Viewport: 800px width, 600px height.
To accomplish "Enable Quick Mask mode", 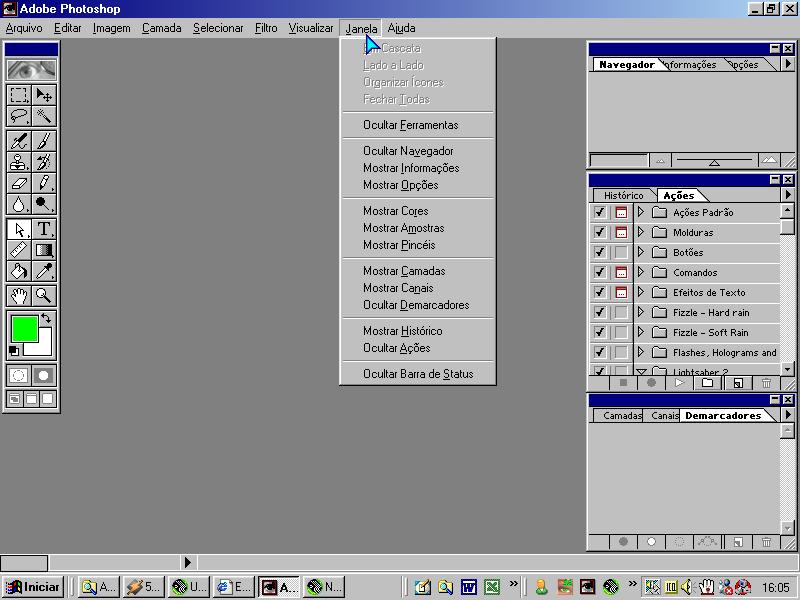I will point(43,376).
